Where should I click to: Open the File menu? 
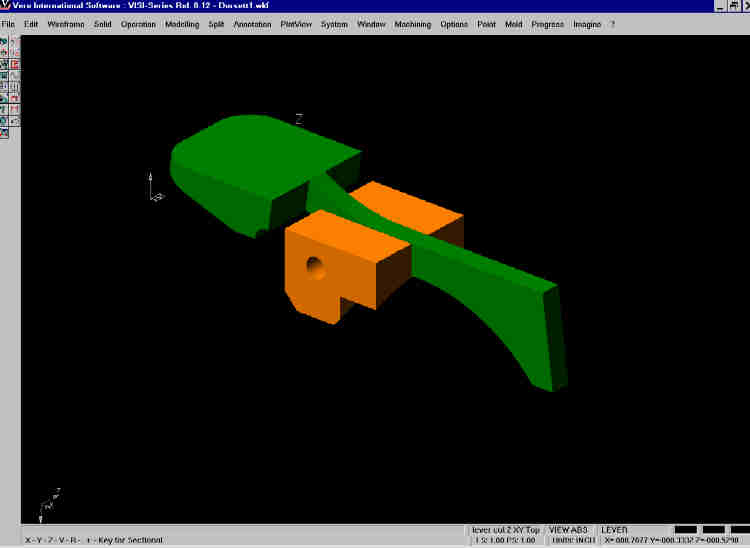tap(8, 24)
